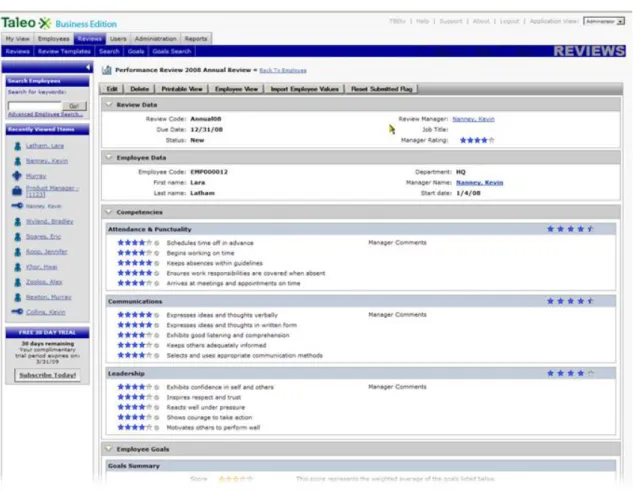Go to the Administration tab
Screen dimensions: 633x491
tap(155, 39)
